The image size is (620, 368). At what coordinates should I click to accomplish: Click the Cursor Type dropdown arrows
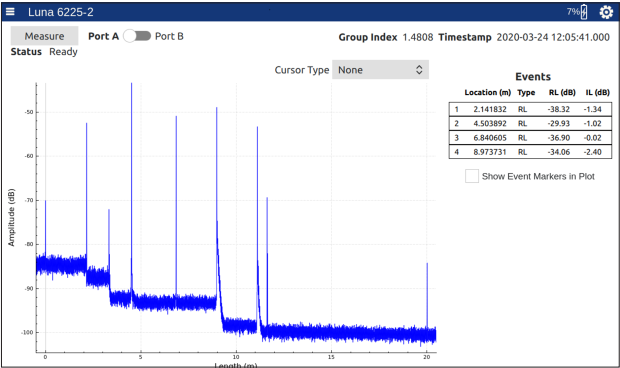(x=419, y=70)
